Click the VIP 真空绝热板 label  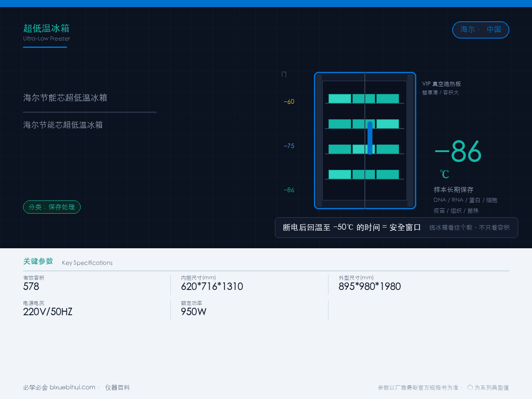click(442, 84)
